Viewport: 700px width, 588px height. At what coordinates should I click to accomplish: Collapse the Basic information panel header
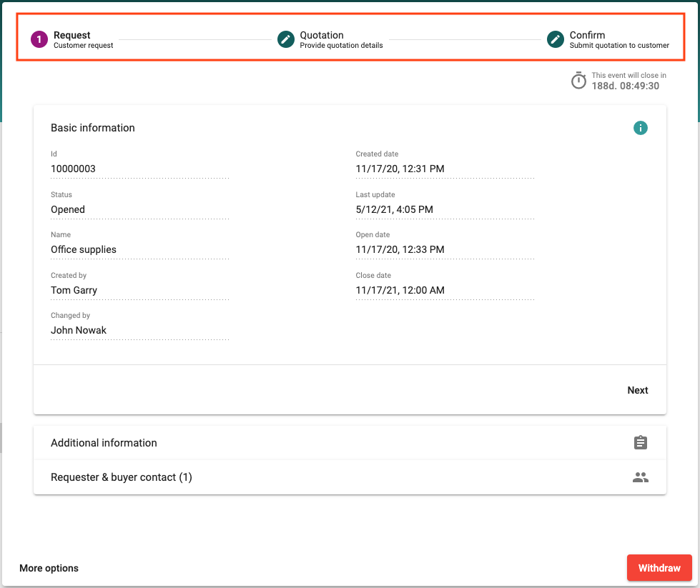click(x=93, y=128)
